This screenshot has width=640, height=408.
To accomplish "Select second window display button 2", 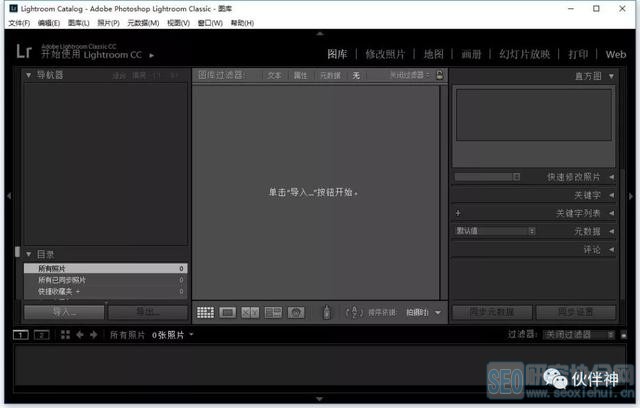I will tap(41, 335).
